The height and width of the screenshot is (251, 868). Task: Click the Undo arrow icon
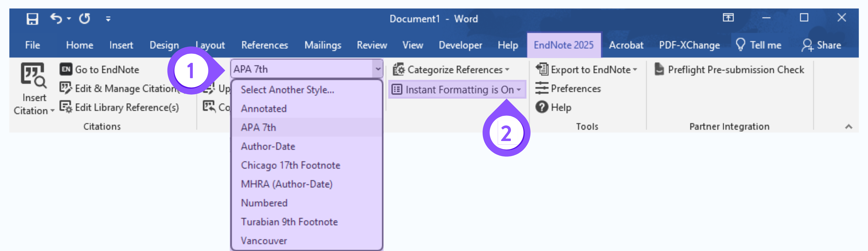[56, 19]
